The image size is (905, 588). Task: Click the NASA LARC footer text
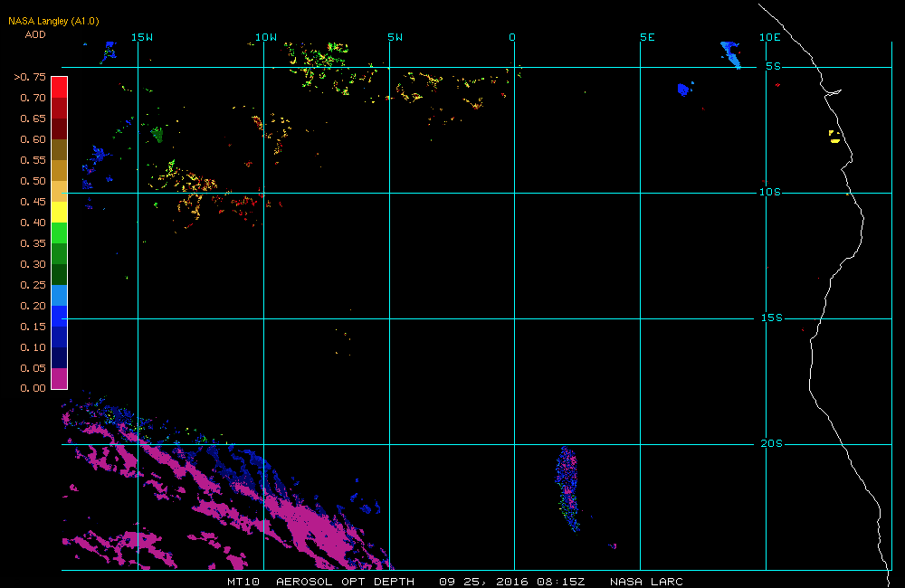(x=646, y=582)
